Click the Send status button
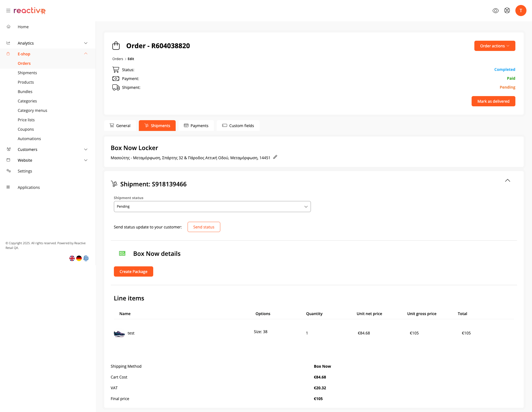532x412 pixels. click(204, 227)
